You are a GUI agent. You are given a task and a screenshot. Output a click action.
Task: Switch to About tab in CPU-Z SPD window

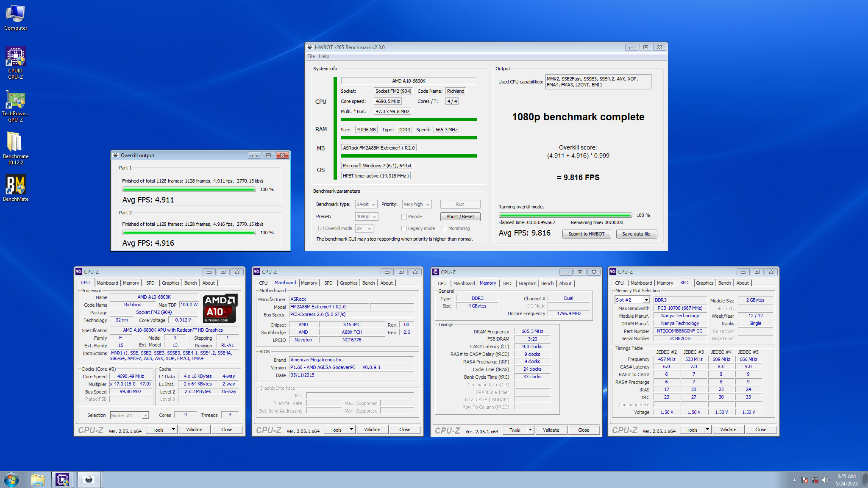click(x=743, y=283)
